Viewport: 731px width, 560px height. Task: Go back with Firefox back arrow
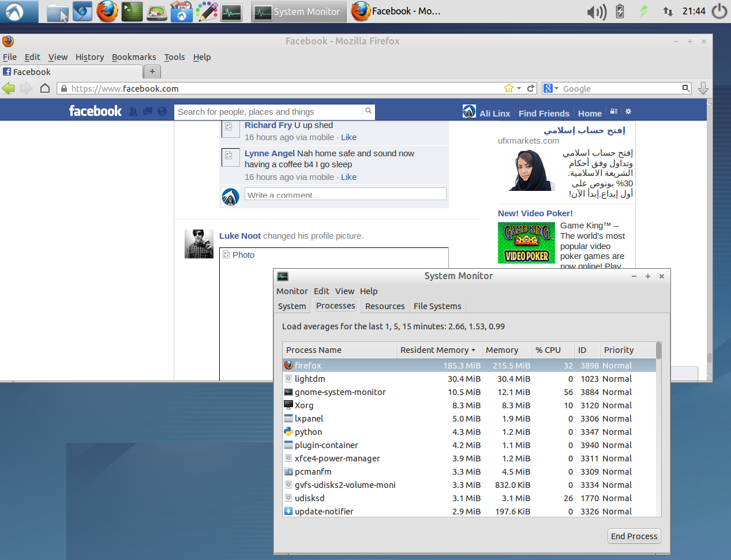click(9, 88)
